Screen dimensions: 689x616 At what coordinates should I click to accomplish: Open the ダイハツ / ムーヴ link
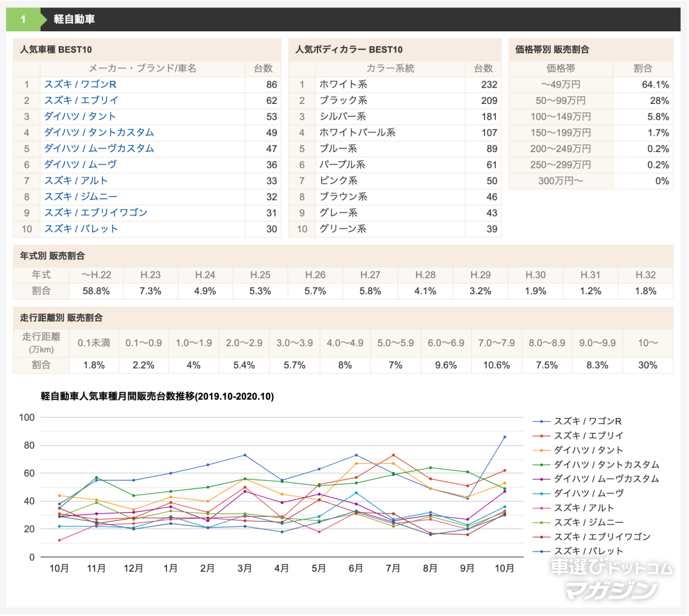pyautogui.click(x=80, y=164)
